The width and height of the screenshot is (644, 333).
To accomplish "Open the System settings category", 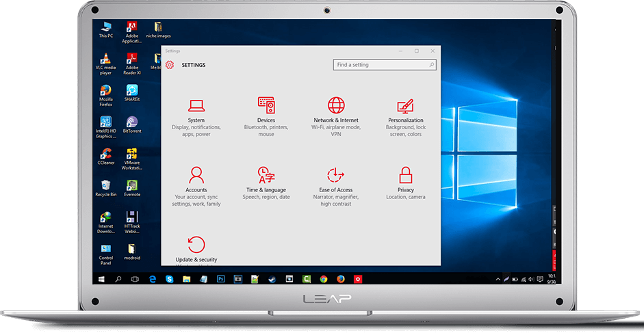I will (x=196, y=118).
